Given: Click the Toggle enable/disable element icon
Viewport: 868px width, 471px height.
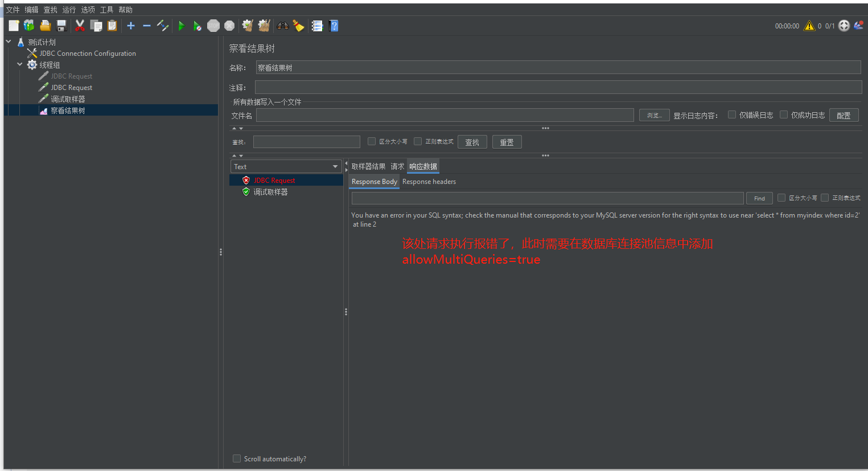Looking at the screenshot, I should [x=163, y=26].
